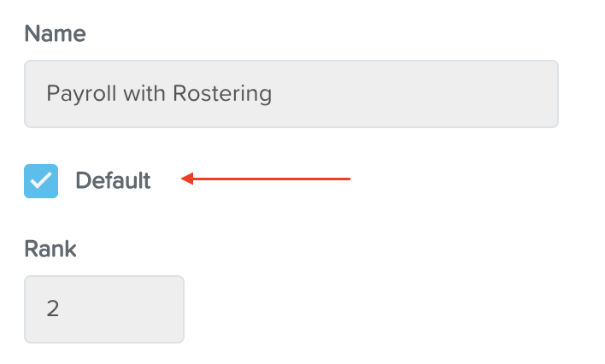This screenshot has height=364, width=605.
Task: Click empty area inside Rank box
Action: pyautogui.click(x=121, y=309)
